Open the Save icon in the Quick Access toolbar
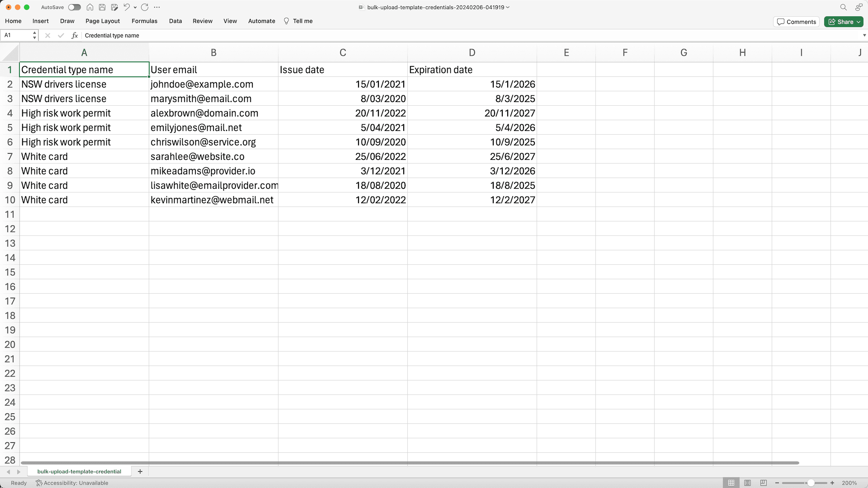This screenshot has width=868, height=488. point(102,7)
